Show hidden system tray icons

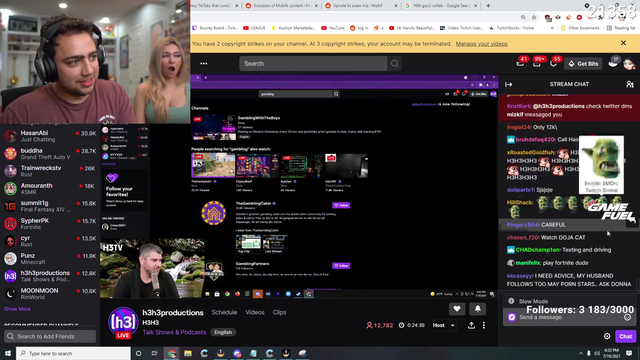point(581,353)
